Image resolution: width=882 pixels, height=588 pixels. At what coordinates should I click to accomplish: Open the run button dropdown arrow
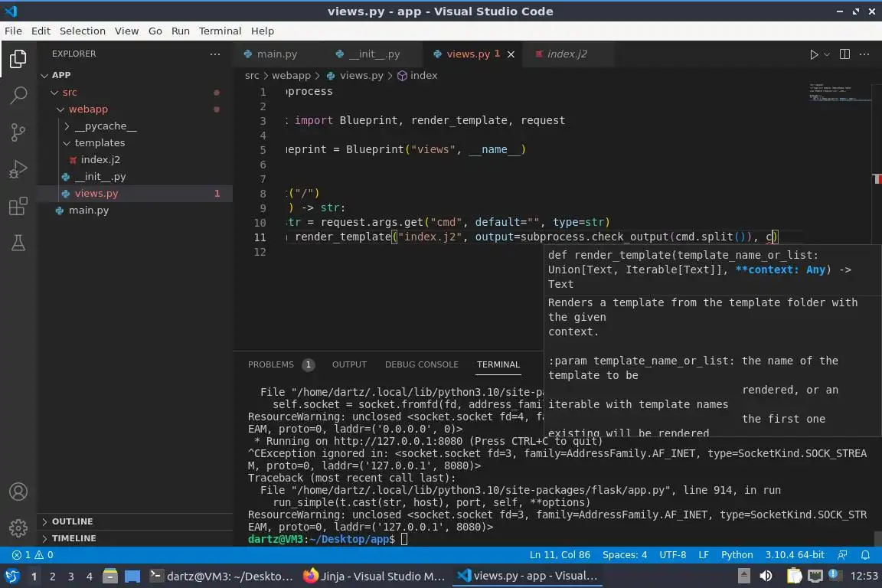(826, 54)
